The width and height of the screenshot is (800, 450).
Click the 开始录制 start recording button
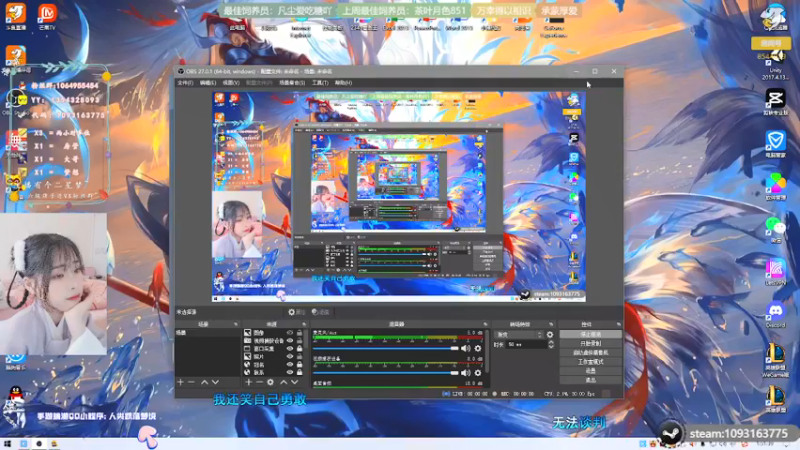tap(590, 343)
